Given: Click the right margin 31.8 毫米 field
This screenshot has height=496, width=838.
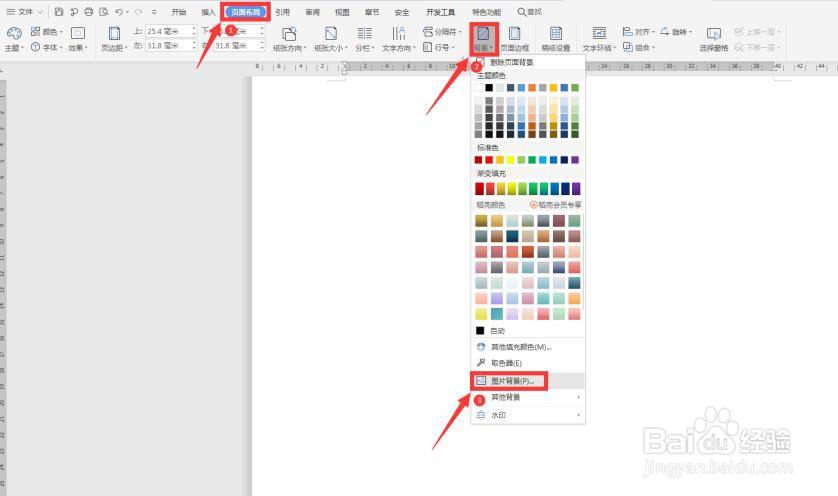Looking at the screenshot, I should click(x=235, y=46).
